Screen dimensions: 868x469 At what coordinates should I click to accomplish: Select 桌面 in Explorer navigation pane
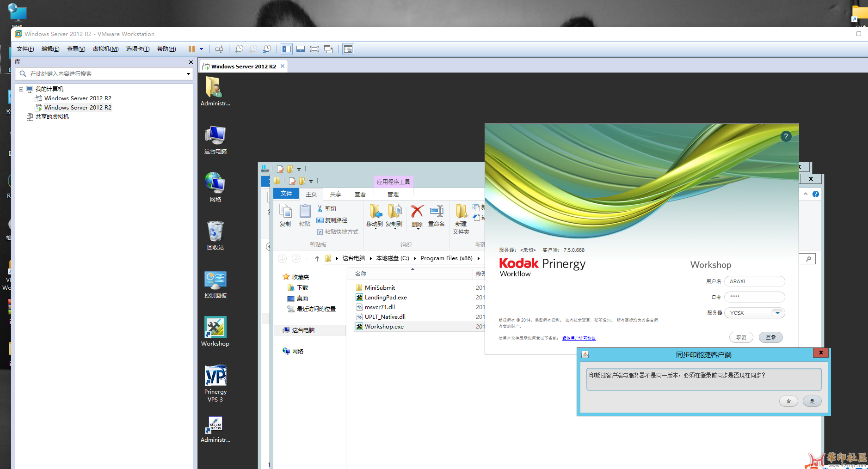click(x=298, y=298)
